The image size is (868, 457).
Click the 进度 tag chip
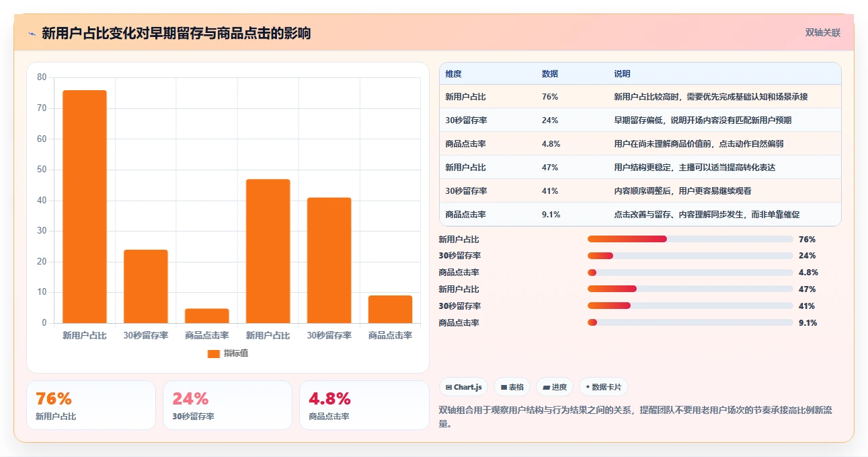click(555, 387)
